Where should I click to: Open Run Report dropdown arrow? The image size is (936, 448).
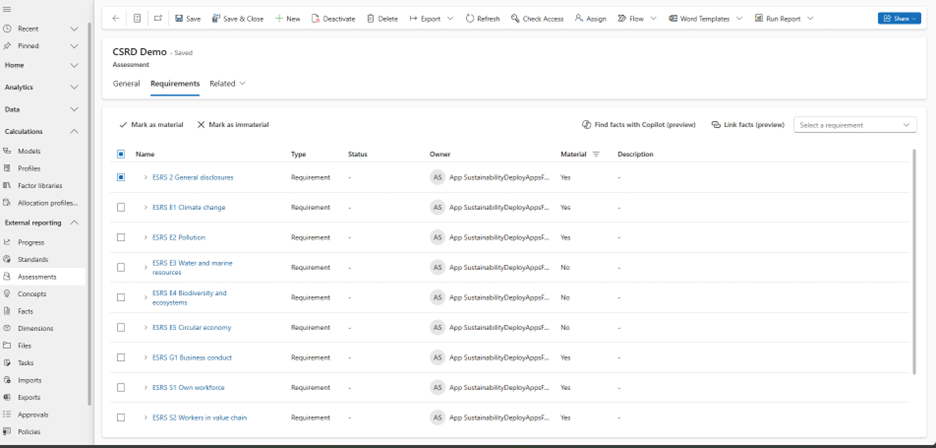pos(810,19)
